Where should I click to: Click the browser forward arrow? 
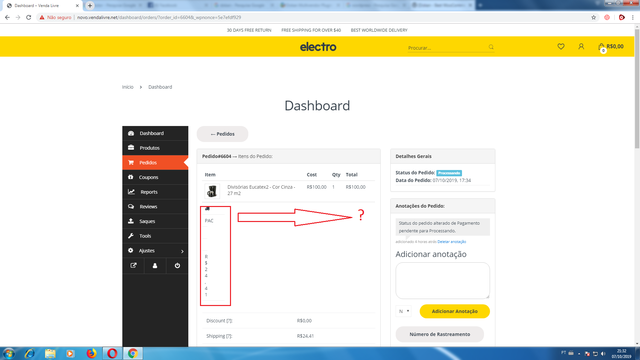pyautogui.click(x=18, y=18)
